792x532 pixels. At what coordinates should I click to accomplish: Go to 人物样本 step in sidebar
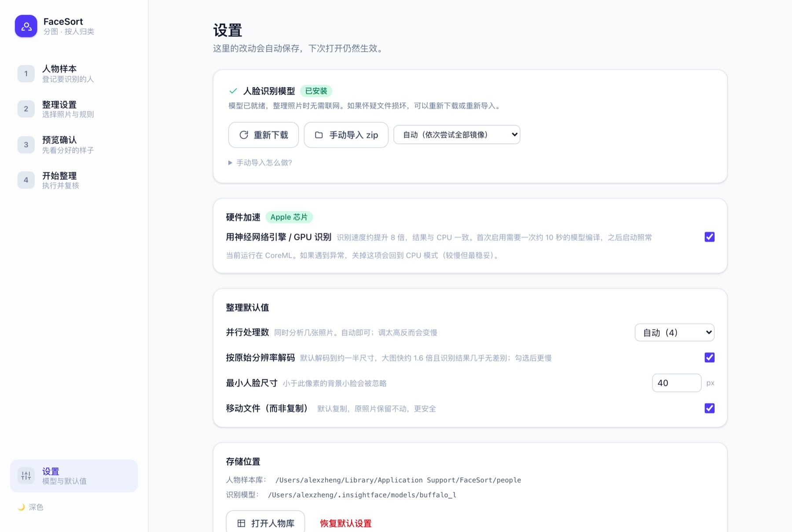tap(74, 73)
